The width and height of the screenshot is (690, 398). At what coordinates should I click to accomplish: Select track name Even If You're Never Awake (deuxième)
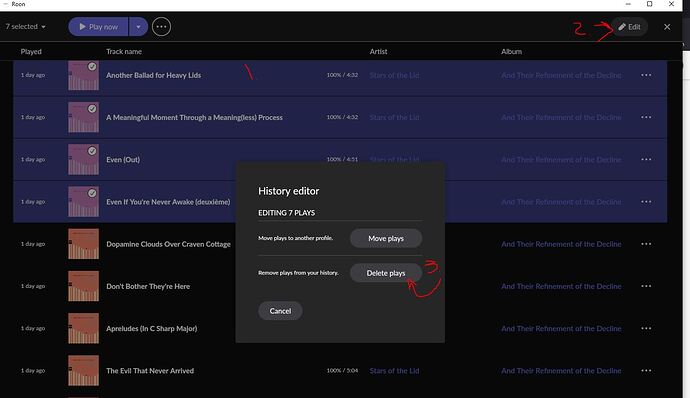pos(168,202)
